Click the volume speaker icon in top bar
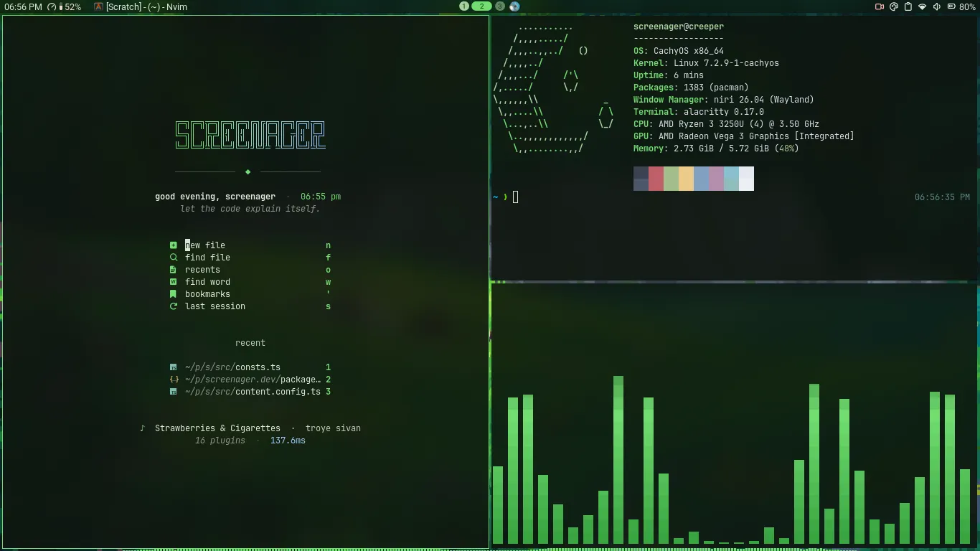 pyautogui.click(x=937, y=6)
